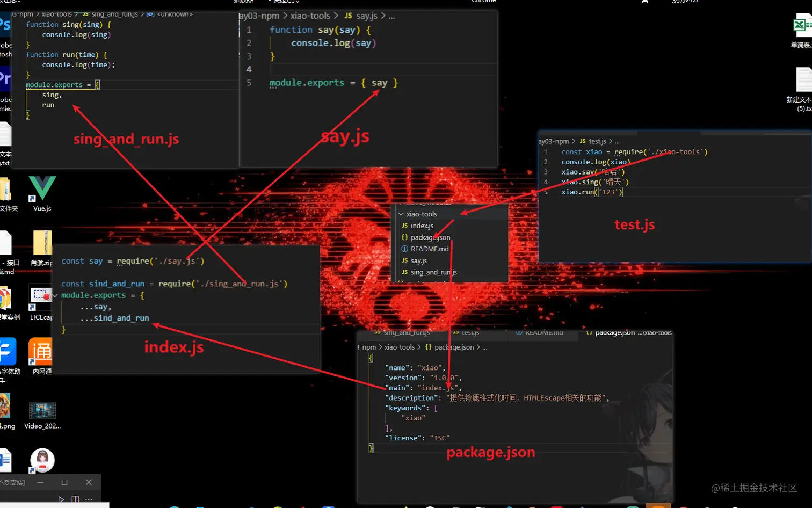Select the package.json ...\xiao-tools editor tab
The image size is (812, 508).
pyautogui.click(x=629, y=332)
